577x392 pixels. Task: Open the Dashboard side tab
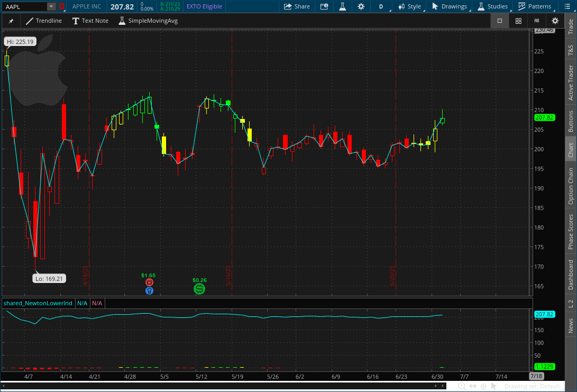[x=571, y=275]
